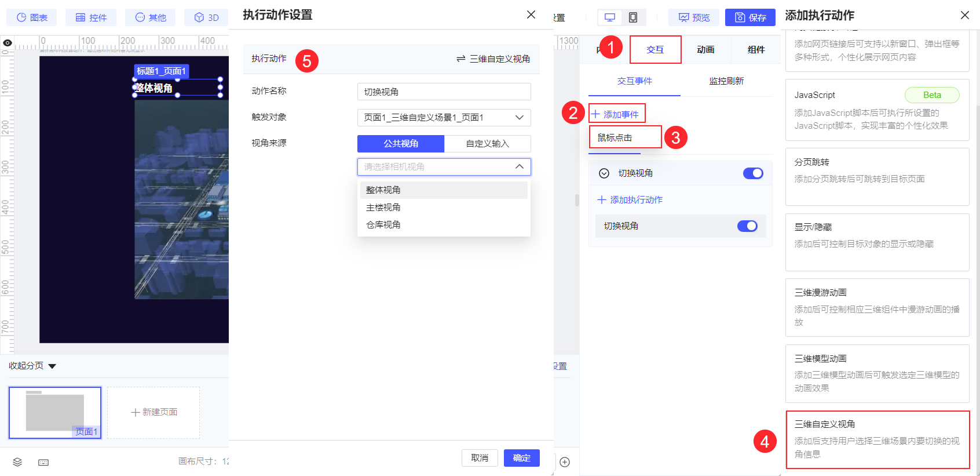Image resolution: width=980 pixels, height=476 pixels.
Task: Choose 整体视角 from the camera list
Action: tap(444, 190)
